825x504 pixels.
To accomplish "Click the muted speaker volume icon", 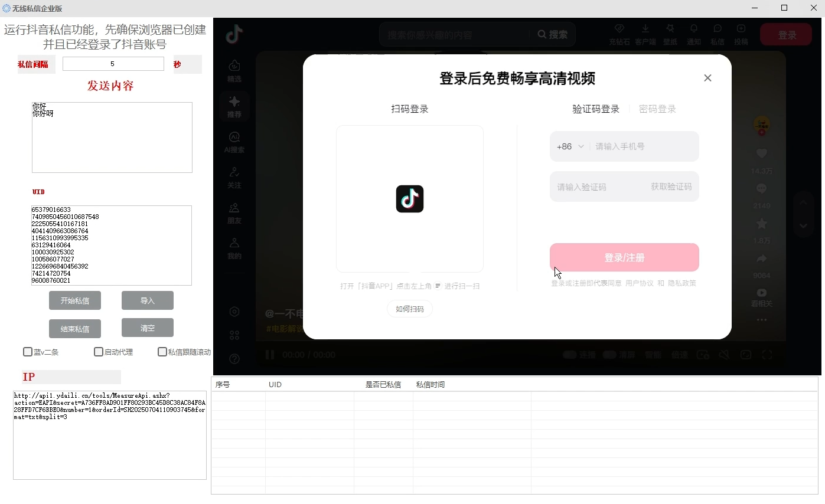I will coord(725,355).
